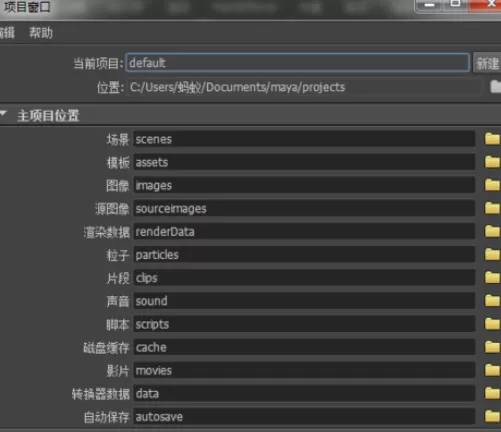This screenshot has height=432, width=501.
Task: Edit the 粒子 particles field
Action: [x=304, y=255]
